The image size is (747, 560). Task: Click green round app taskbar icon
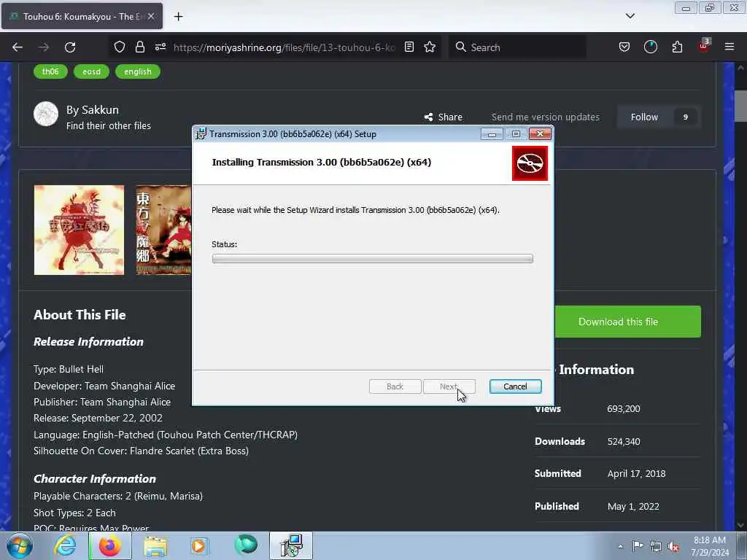coord(246,545)
